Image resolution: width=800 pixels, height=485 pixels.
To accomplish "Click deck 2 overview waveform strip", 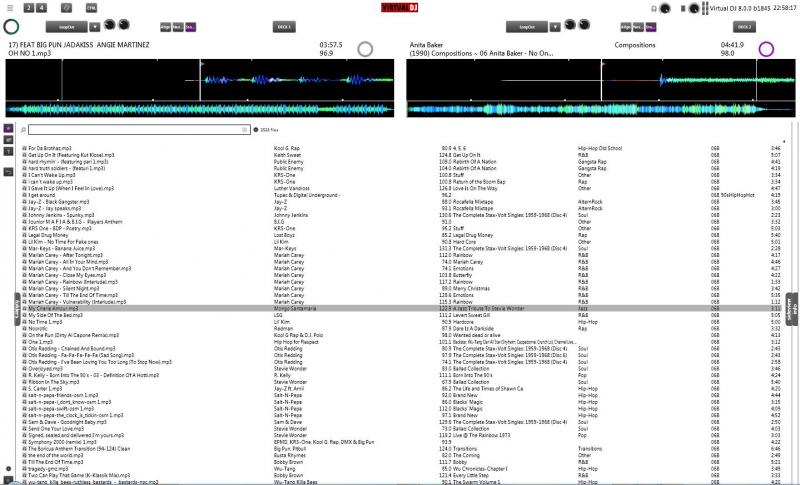I will coord(601,109).
